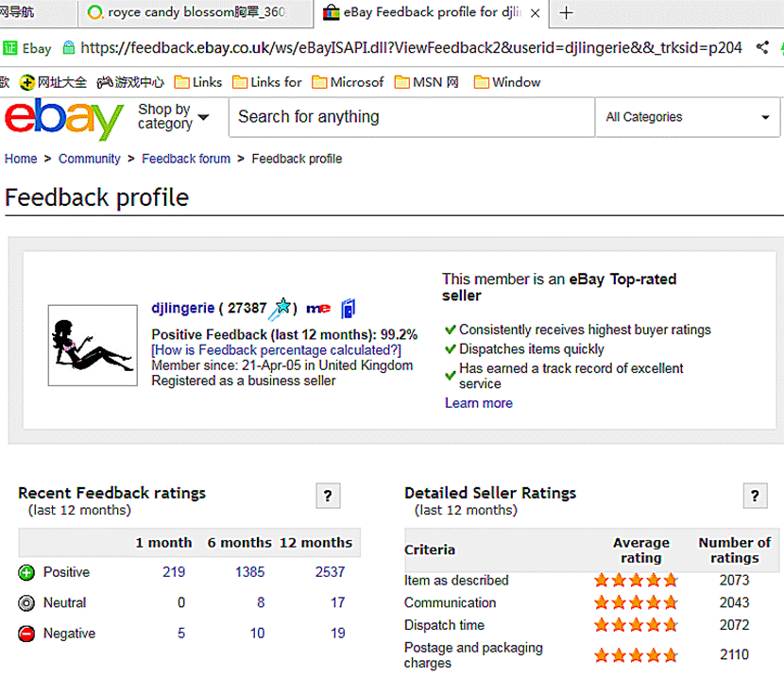The image size is (784, 694).
Task: Click the Learn more link
Action: tap(478, 403)
